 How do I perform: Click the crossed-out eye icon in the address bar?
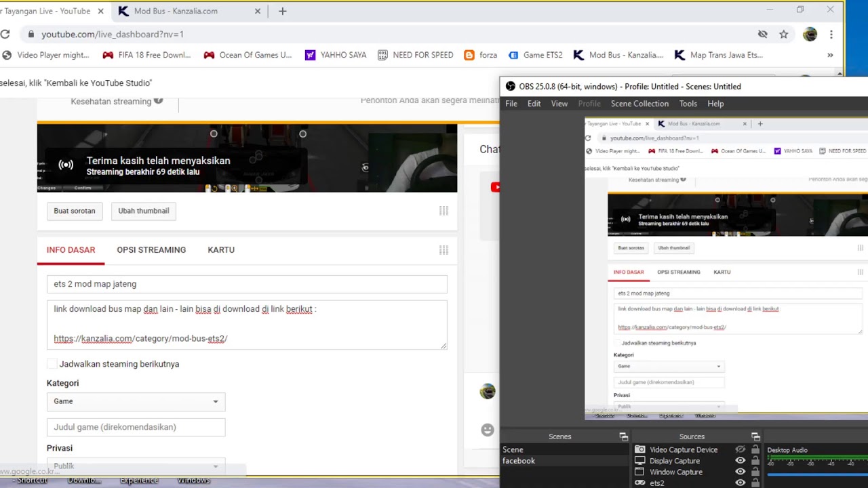pyautogui.click(x=763, y=34)
